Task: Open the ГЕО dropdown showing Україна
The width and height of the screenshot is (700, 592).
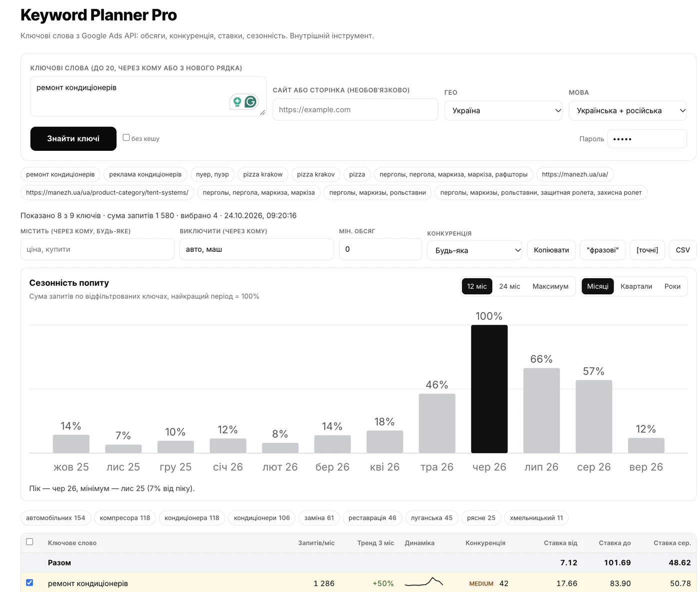Action: click(504, 110)
